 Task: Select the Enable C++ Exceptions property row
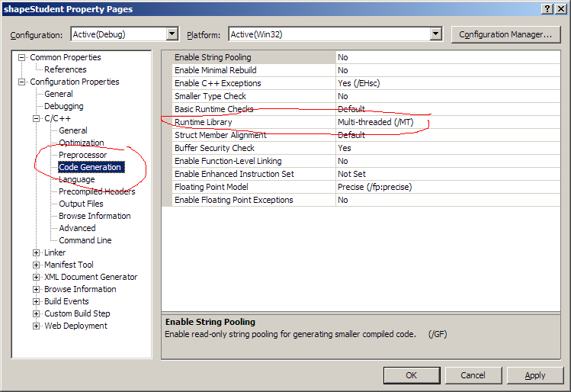point(217,83)
